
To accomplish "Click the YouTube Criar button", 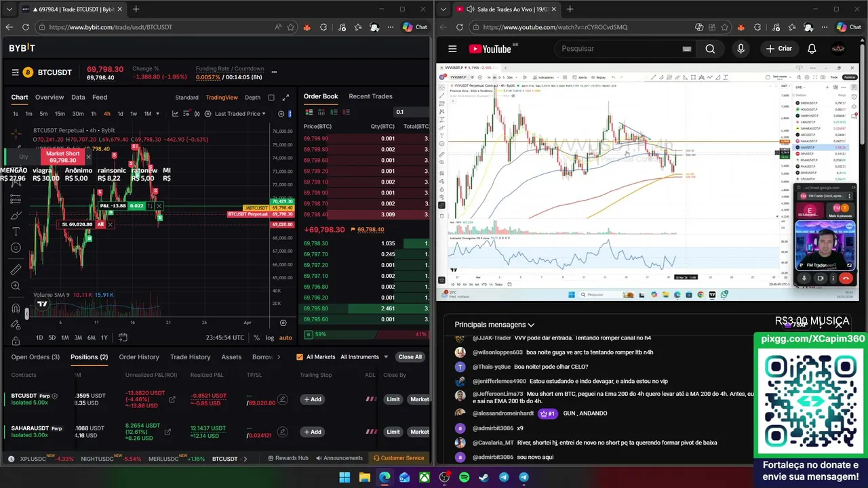I will (x=779, y=49).
